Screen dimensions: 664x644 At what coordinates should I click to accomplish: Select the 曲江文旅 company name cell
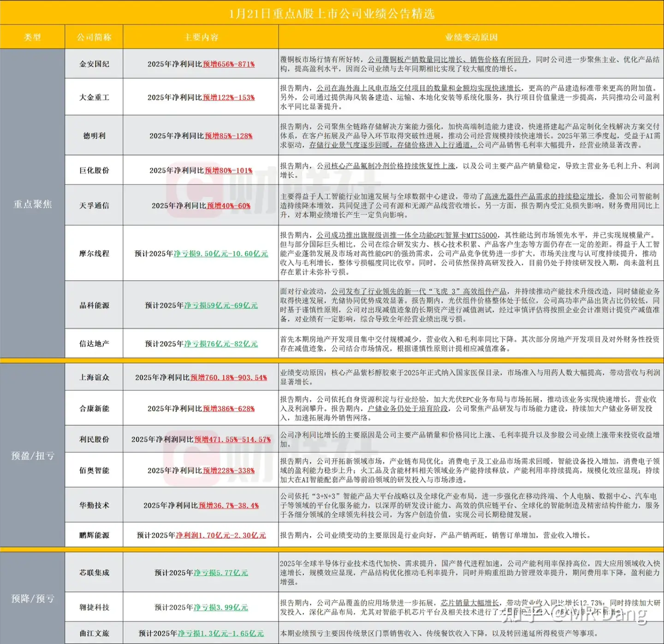[x=94, y=633]
